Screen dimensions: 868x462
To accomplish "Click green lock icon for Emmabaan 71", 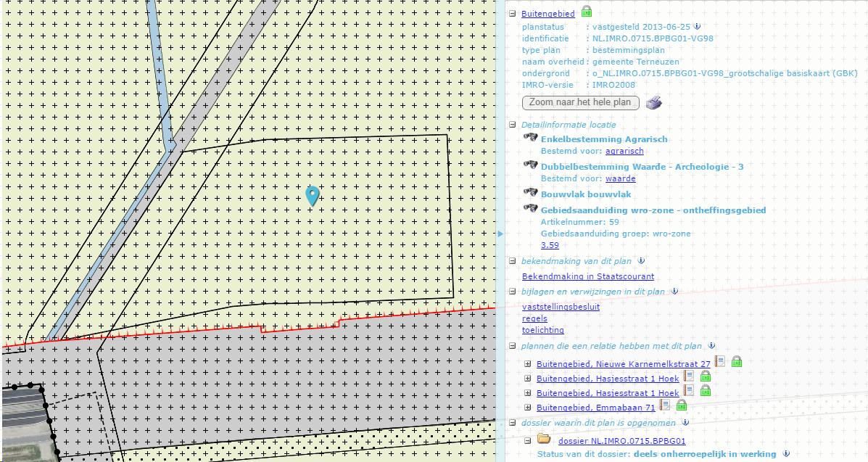I will tap(682, 405).
